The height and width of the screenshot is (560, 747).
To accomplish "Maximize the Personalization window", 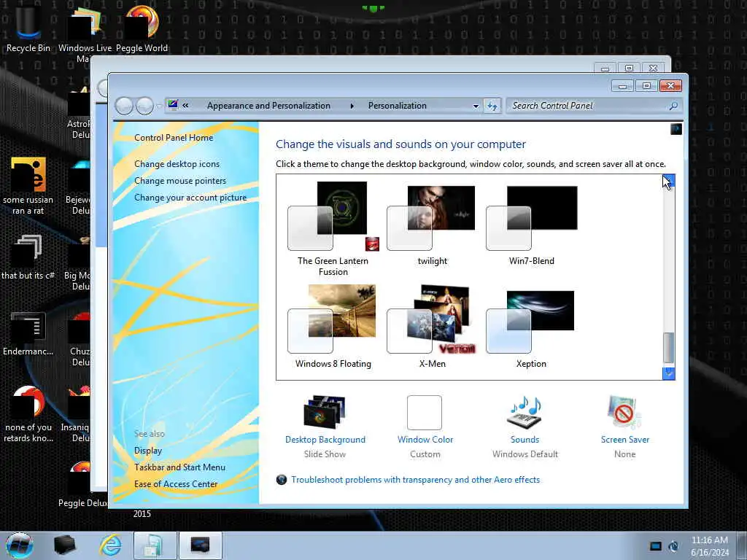I will [x=646, y=86].
